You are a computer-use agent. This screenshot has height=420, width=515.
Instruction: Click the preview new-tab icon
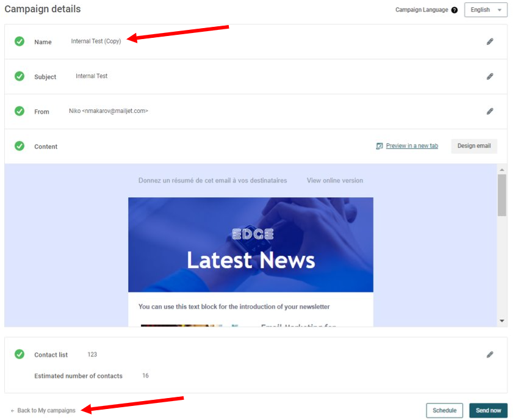click(x=380, y=146)
